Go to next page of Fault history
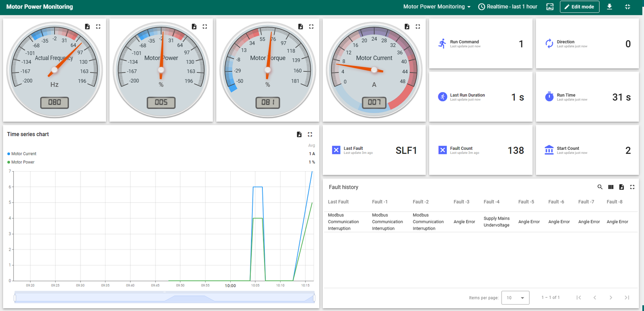 click(x=611, y=298)
